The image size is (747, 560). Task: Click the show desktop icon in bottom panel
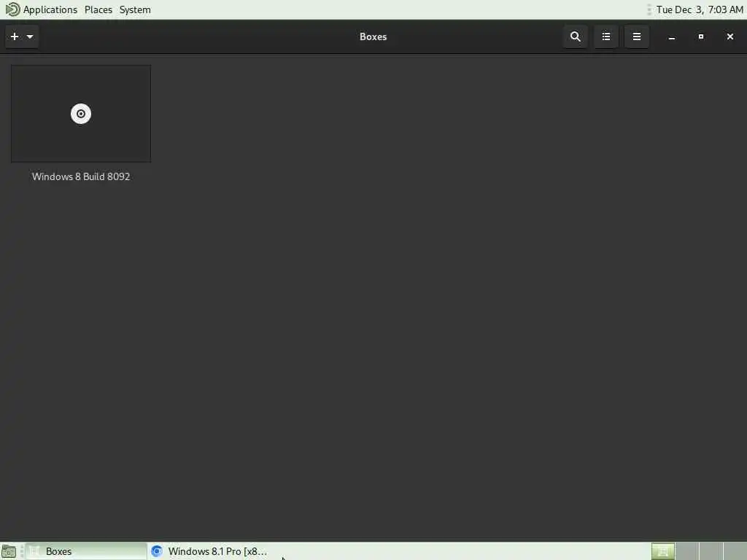point(9,551)
